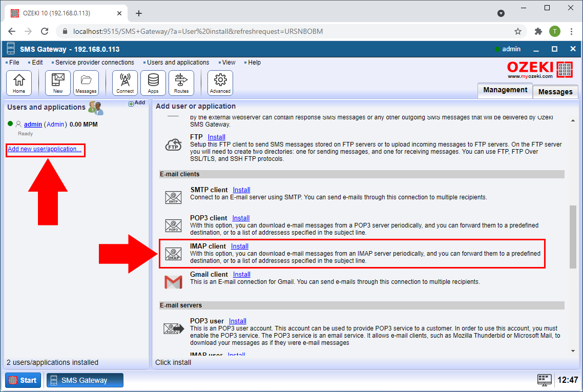The image size is (583, 392).
Task: Click the POP3 user envelope icon
Action: [x=174, y=328]
